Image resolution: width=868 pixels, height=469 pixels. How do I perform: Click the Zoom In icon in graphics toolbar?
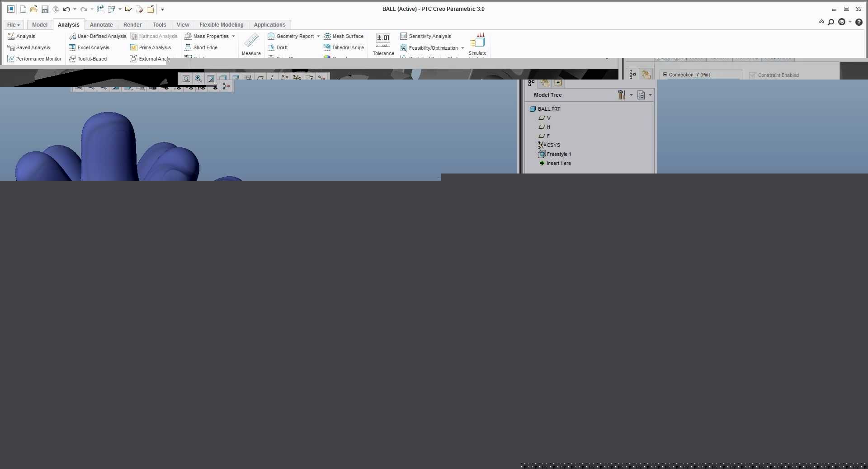point(198,79)
